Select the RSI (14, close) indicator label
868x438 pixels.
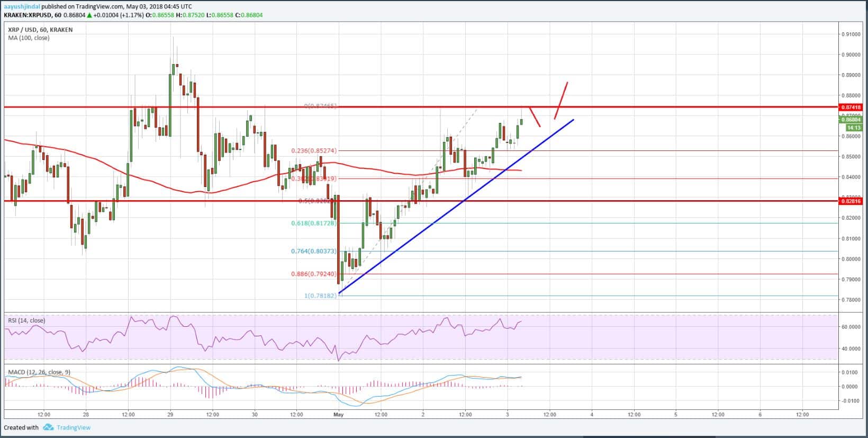(x=26, y=320)
